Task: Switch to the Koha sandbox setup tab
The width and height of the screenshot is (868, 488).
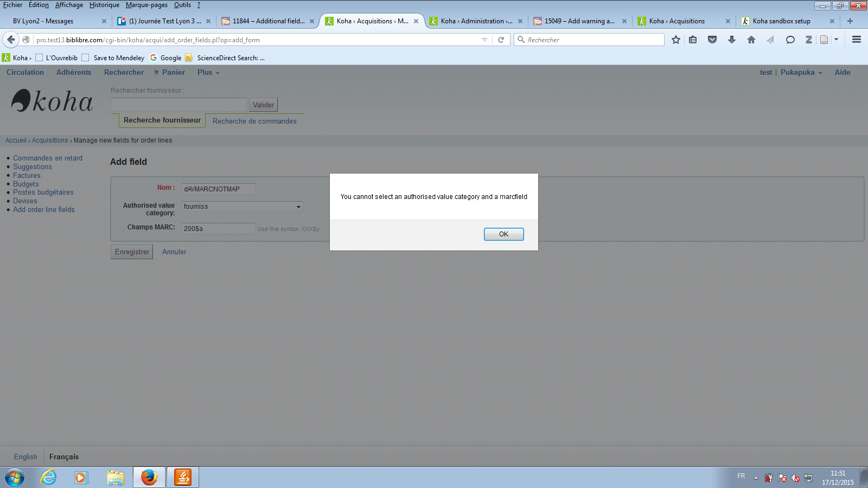Action: tap(781, 21)
